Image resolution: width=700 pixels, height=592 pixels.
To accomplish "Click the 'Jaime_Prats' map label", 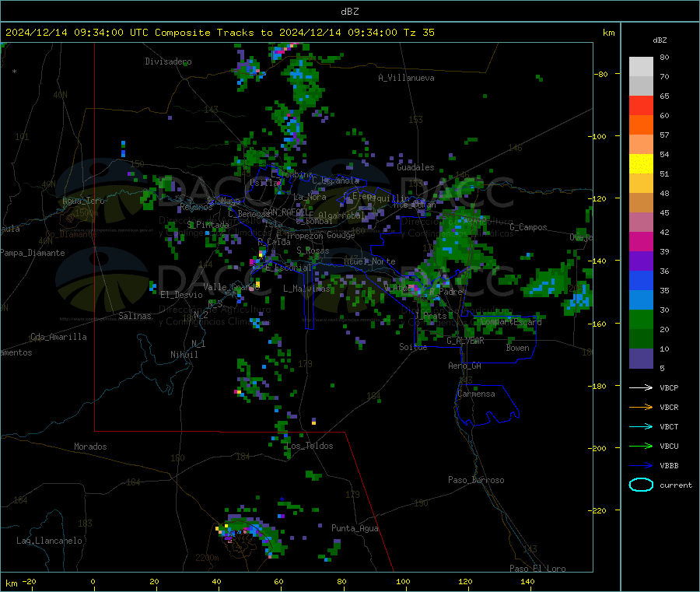I will [x=431, y=316].
